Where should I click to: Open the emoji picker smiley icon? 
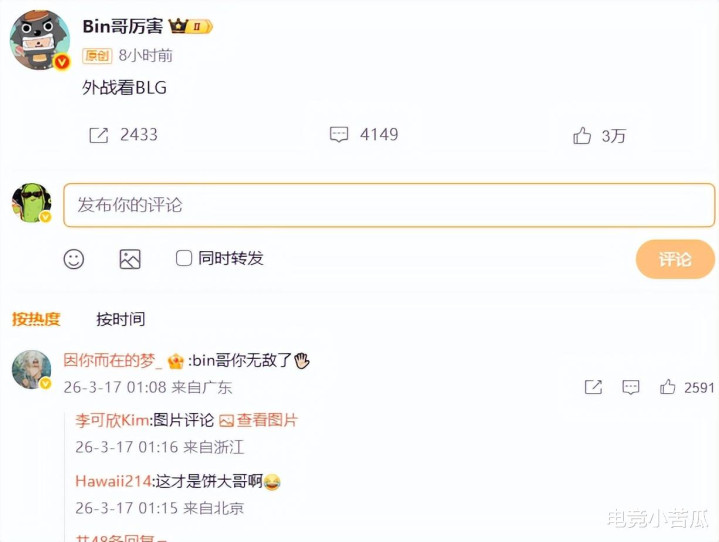[x=74, y=259]
